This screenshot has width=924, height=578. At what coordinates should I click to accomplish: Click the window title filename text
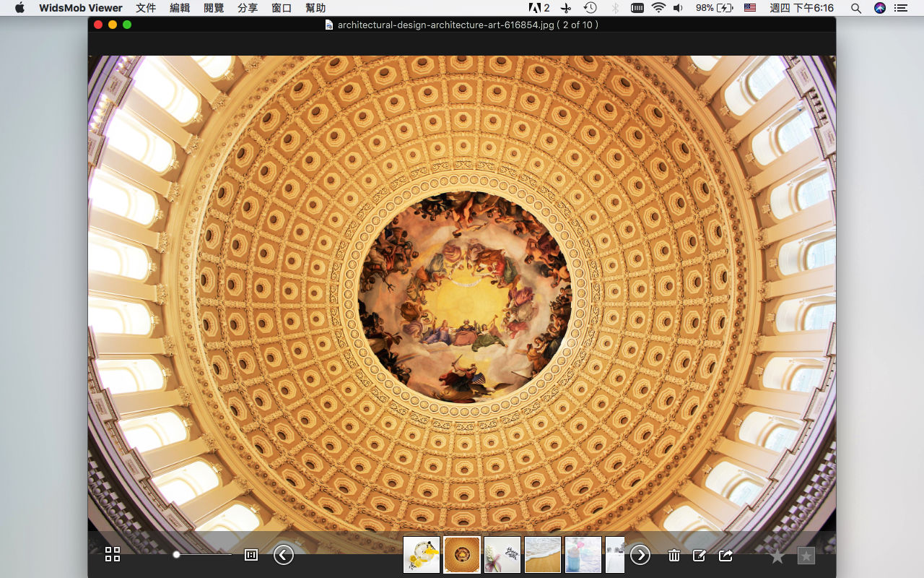pos(468,25)
